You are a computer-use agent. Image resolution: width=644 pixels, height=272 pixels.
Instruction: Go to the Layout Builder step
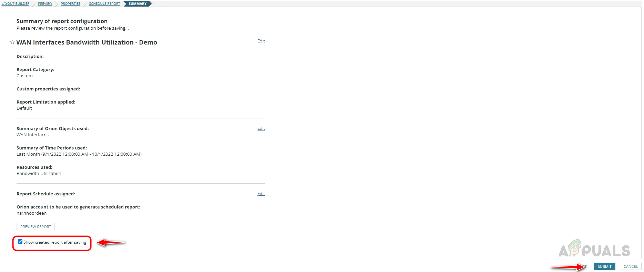click(x=16, y=4)
